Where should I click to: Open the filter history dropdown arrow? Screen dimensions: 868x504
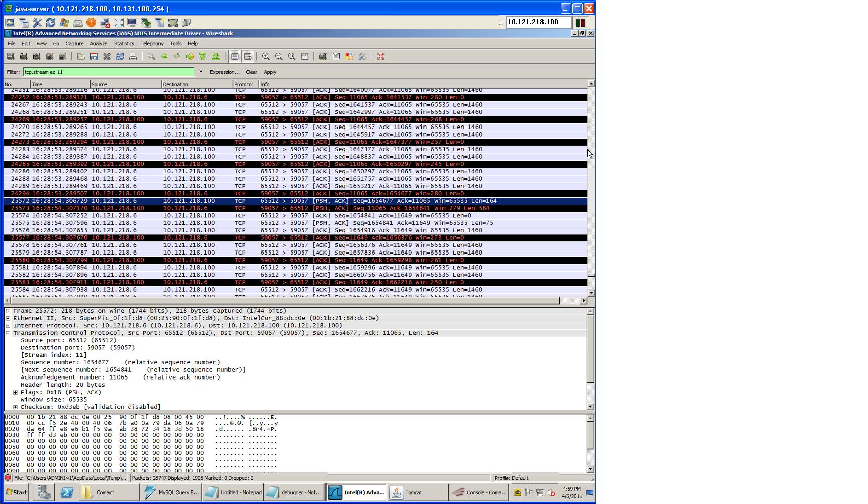click(201, 72)
